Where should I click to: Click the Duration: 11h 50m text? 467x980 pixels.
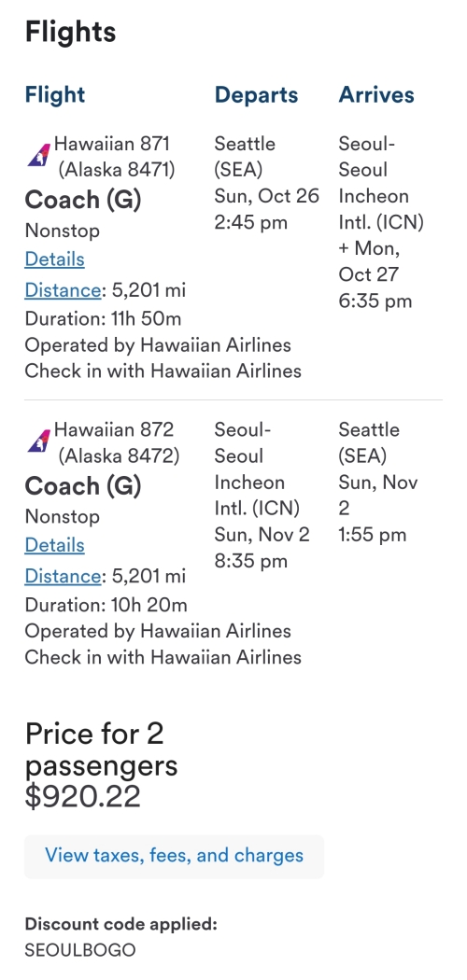[103, 319]
